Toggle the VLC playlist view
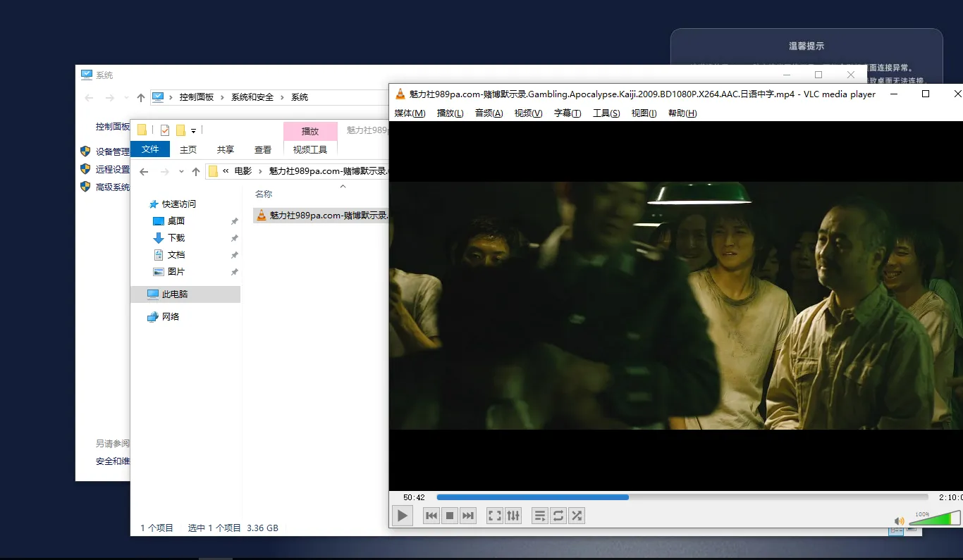Image resolution: width=963 pixels, height=560 pixels. click(540, 516)
